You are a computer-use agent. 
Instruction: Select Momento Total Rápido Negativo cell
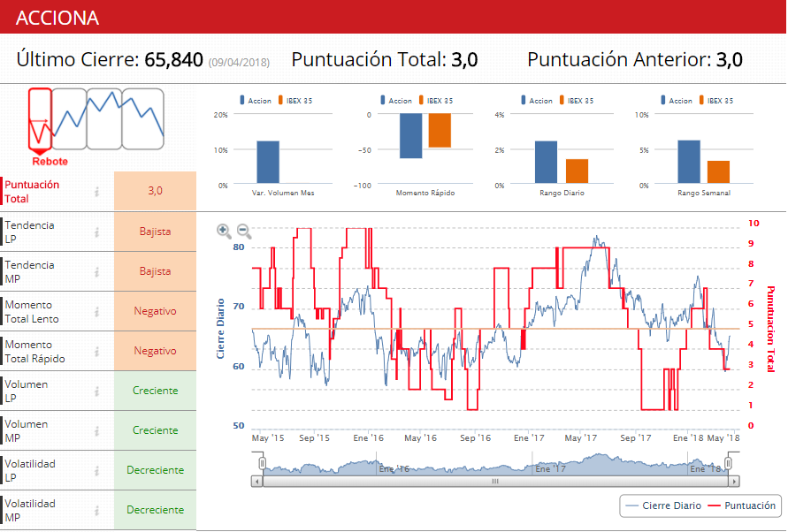click(156, 351)
